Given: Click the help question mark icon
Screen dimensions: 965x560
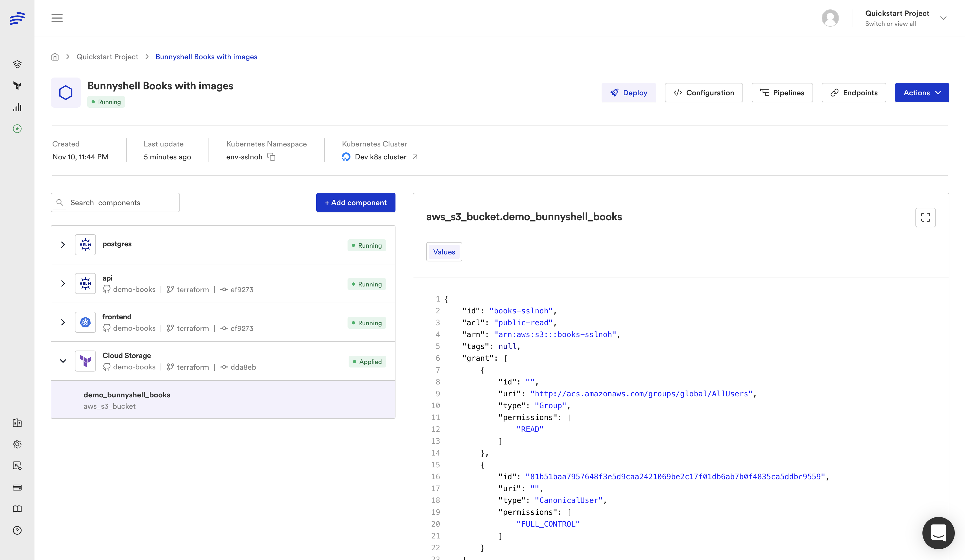Looking at the screenshot, I should point(17,531).
